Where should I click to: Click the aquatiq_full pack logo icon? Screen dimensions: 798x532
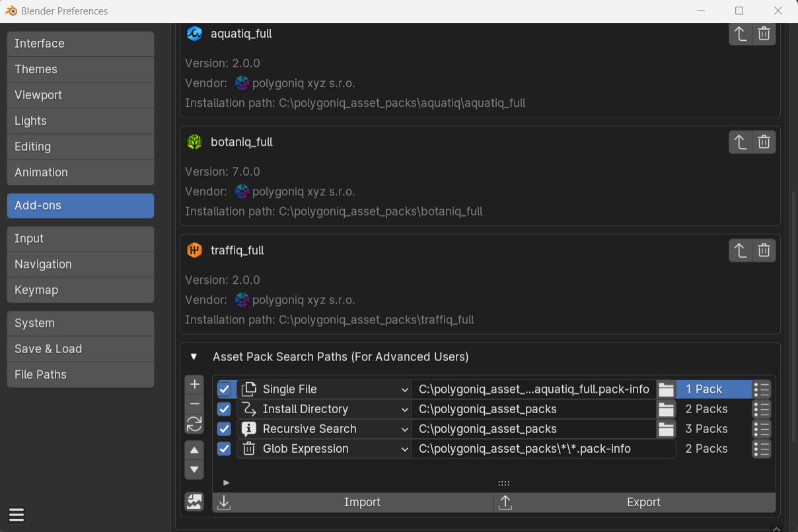click(x=194, y=34)
